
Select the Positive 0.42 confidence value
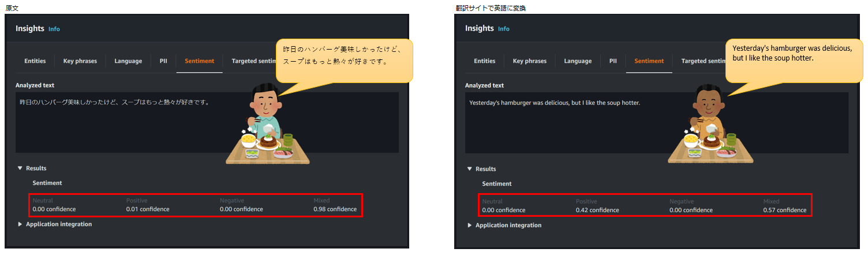click(597, 210)
